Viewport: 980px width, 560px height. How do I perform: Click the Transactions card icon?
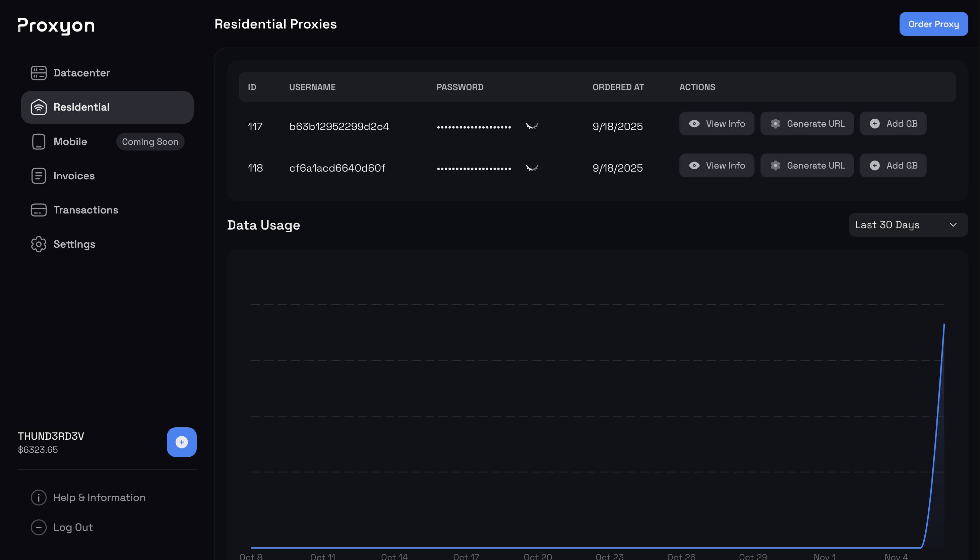point(39,210)
